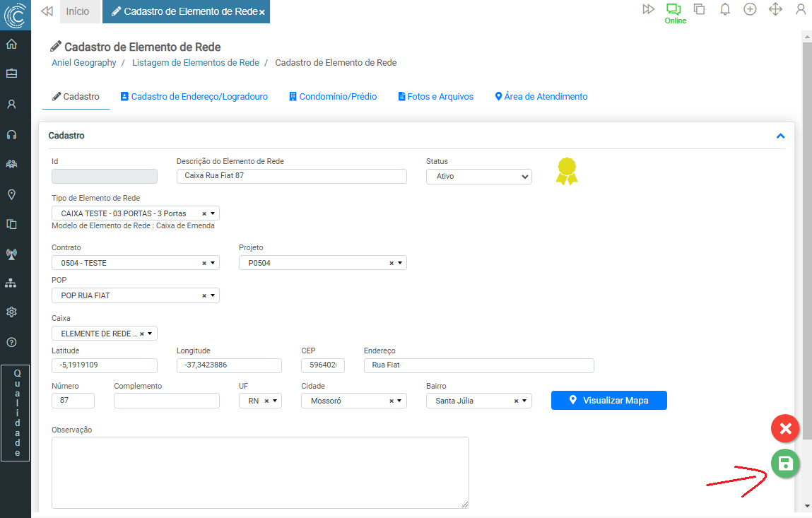Click the antenna broadcast icon in sidebar

click(11, 254)
